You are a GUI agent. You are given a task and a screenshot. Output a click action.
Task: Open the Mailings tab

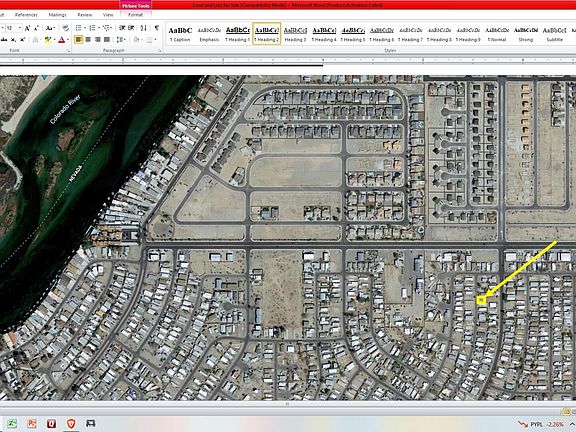click(57, 15)
